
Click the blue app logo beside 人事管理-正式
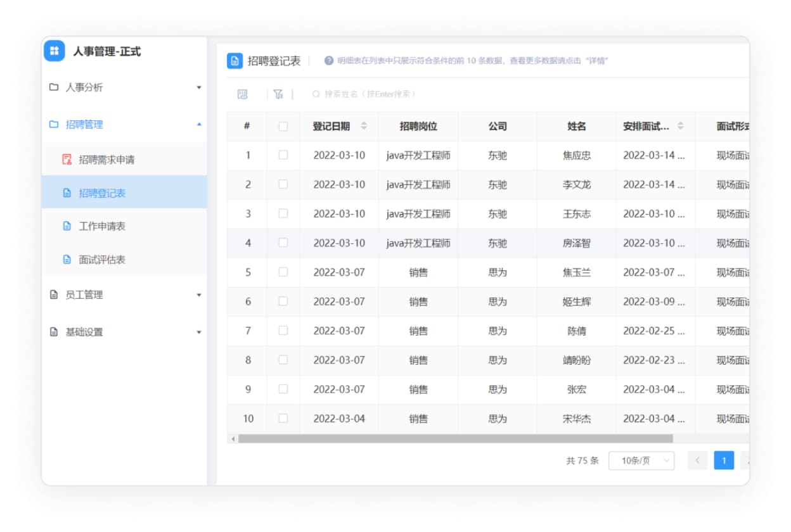pos(55,51)
